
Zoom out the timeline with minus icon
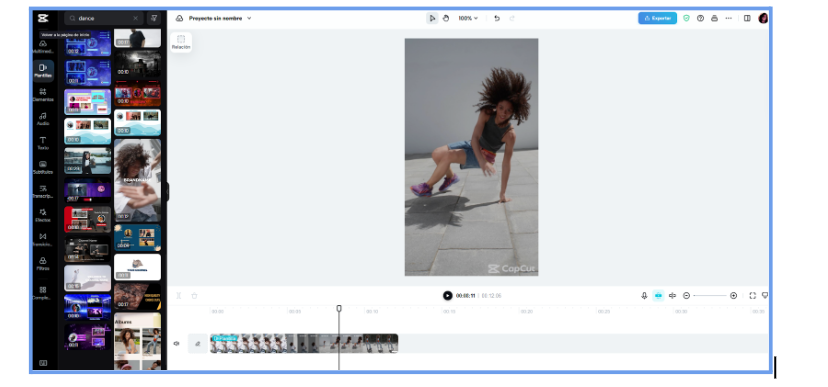pyautogui.click(x=686, y=296)
